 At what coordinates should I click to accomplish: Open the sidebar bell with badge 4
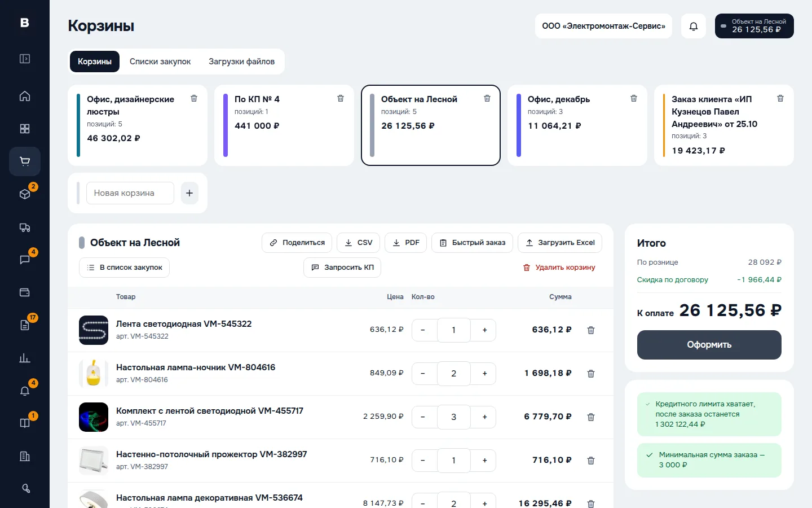coord(25,391)
